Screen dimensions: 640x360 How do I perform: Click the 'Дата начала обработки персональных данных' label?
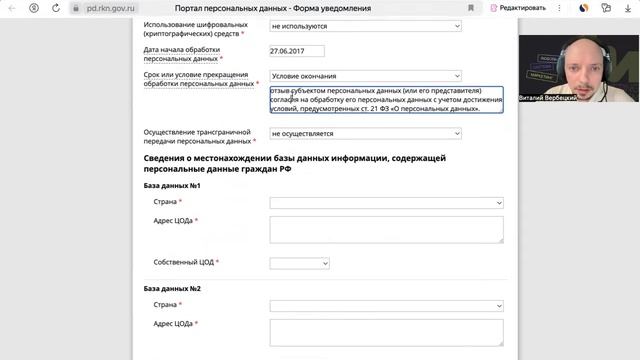click(x=182, y=54)
